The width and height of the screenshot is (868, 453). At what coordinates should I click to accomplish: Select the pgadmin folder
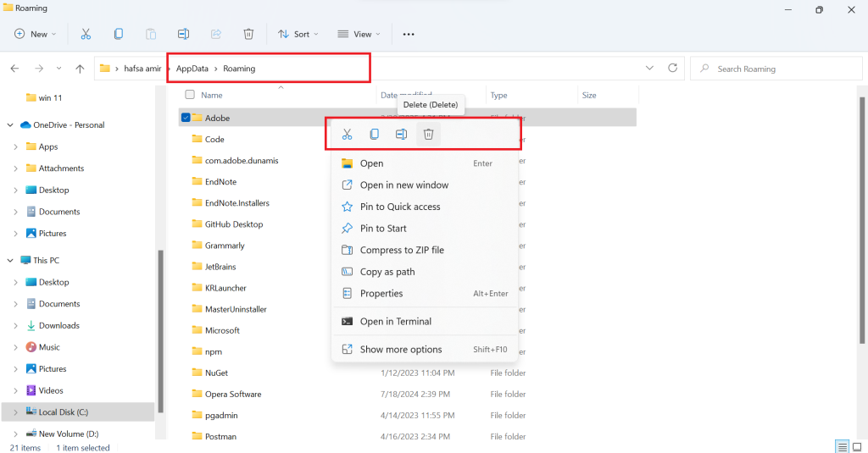point(221,416)
